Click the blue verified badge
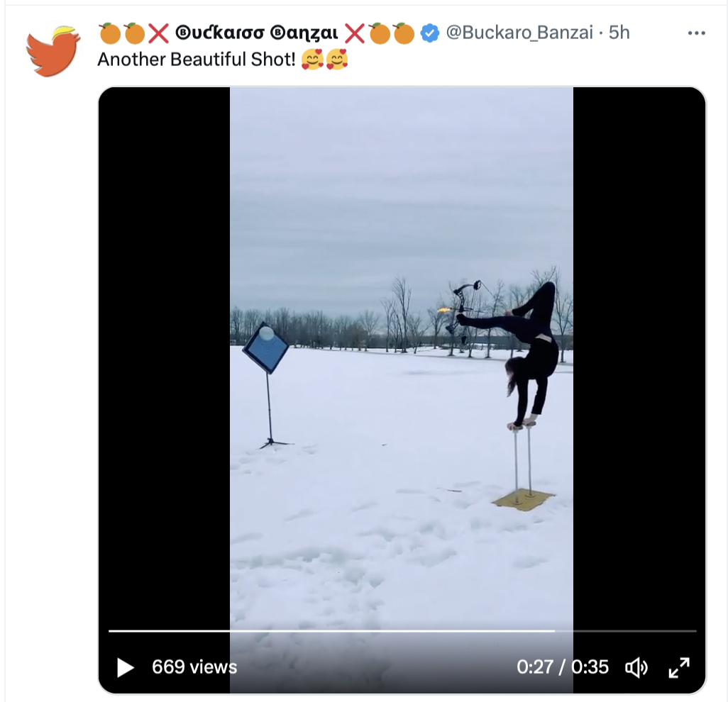The width and height of the screenshot is (728, 702). pos(430,33)
